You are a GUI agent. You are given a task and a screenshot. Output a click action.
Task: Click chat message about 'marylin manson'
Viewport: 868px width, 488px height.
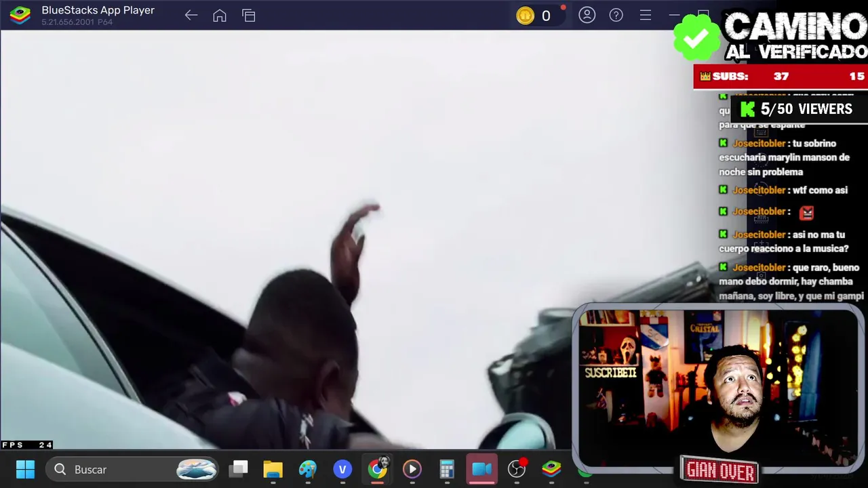(784, 157)
